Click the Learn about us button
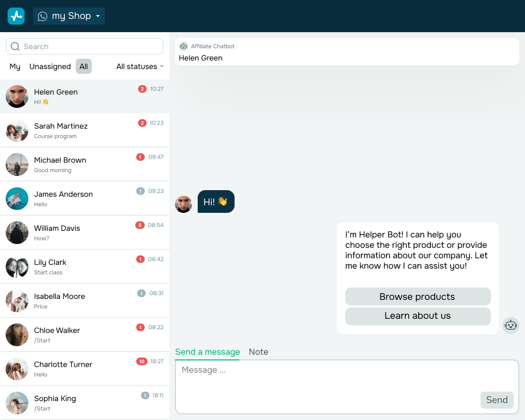The image size is (525, 420). (418, 316)
